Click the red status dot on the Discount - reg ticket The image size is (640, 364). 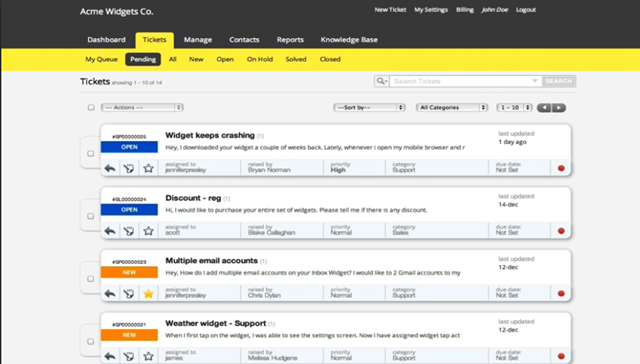tap(561, 231)
